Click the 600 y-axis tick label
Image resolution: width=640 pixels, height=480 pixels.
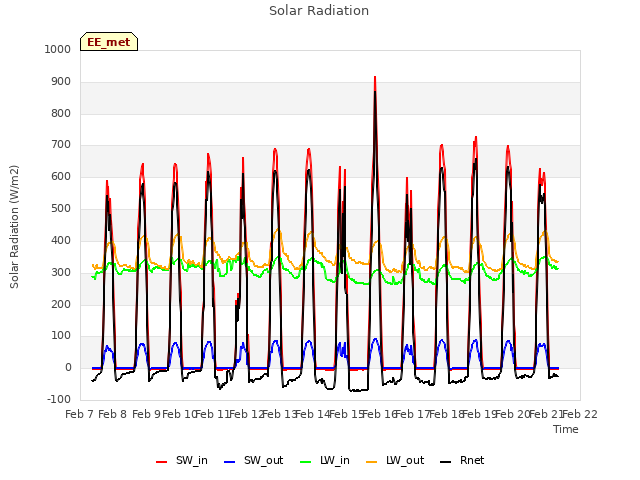[61, 176]
